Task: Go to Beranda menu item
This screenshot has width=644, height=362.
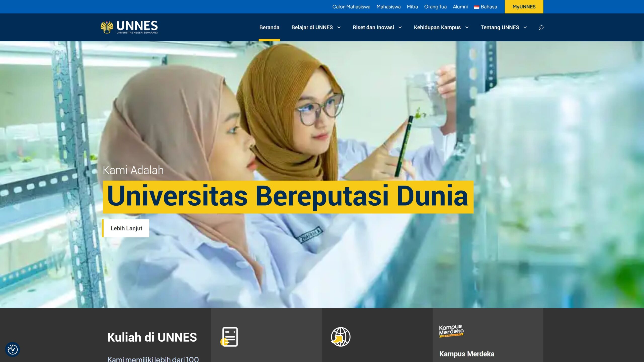Action: coord(269,27)
